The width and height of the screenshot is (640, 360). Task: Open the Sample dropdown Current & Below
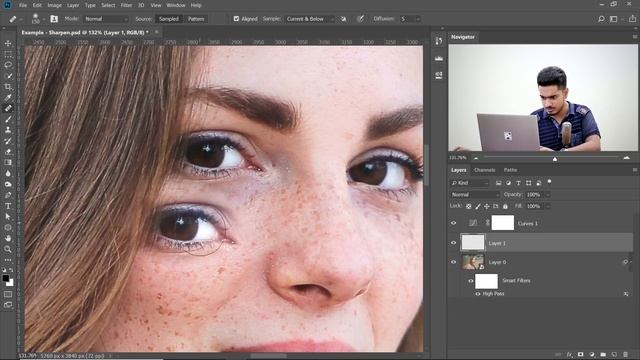click(310, 19)
